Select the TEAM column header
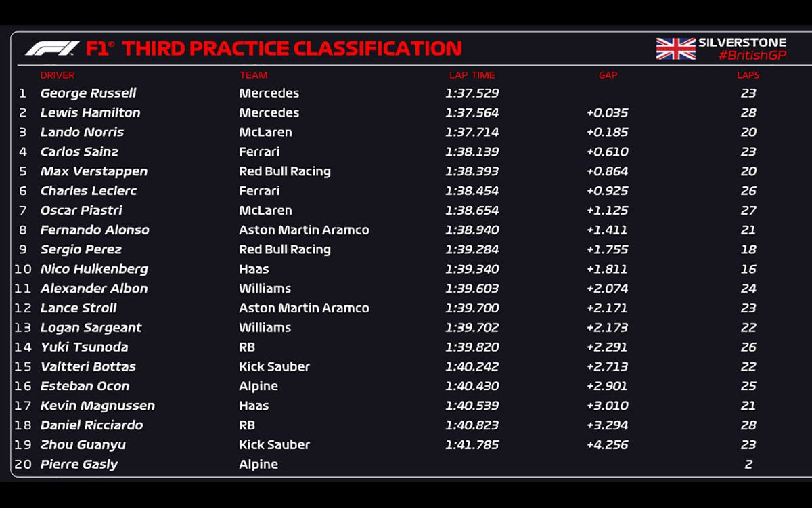 tap(253, 75)
